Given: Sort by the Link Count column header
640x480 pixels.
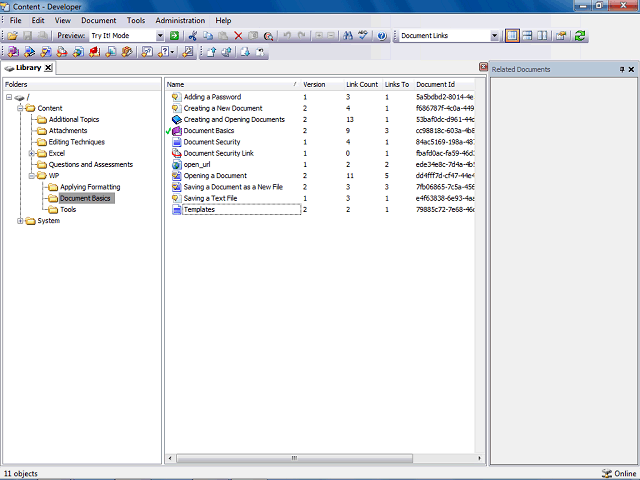Looking at the screenshot, I should (363, 84).
